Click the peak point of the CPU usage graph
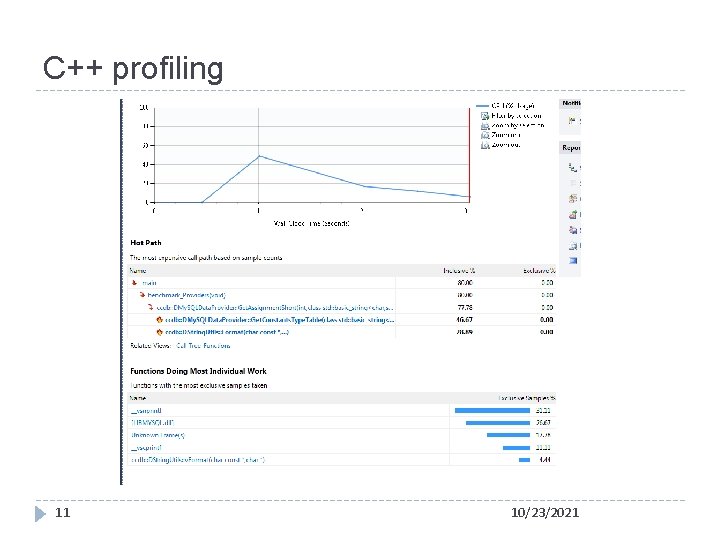 click(x=259, y=156)
